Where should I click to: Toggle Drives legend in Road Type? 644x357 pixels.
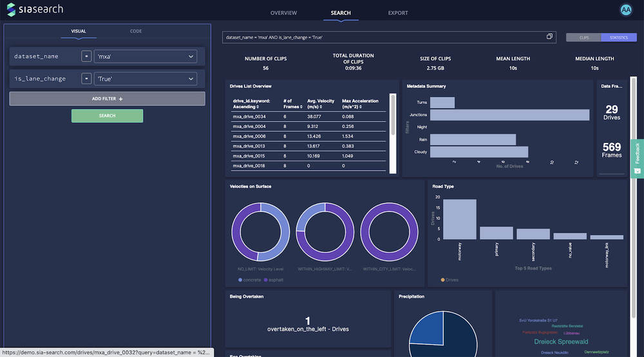pyautogui.click(x=450, y=280)
